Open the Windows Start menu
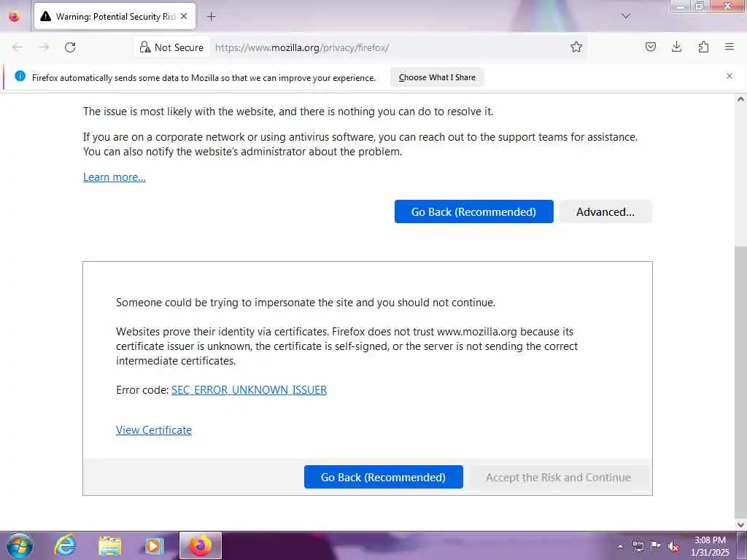747x560 pixels. tap(20, 545)
